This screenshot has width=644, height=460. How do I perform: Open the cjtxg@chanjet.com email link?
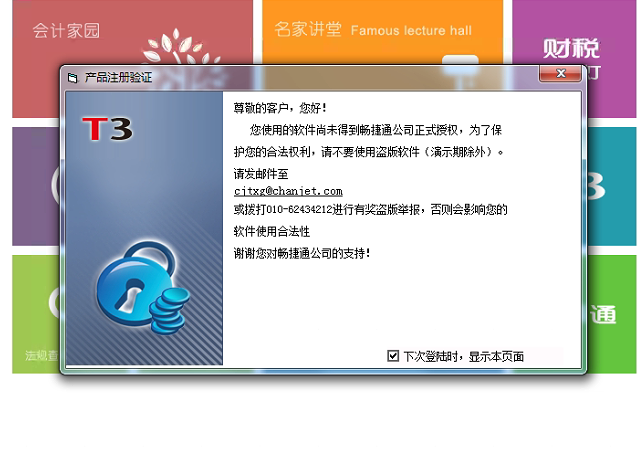coord(288,191)
